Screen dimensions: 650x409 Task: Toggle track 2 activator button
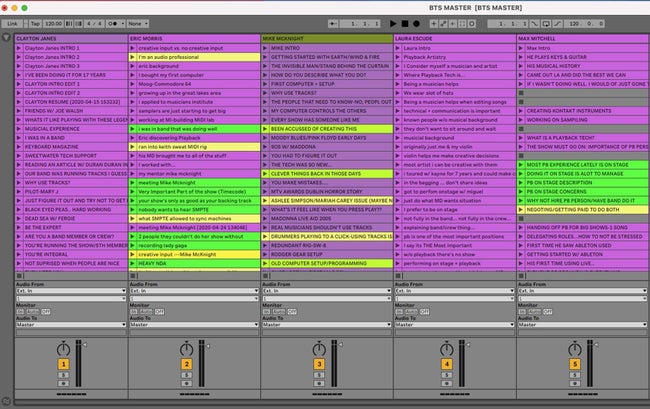coord(187,364)
